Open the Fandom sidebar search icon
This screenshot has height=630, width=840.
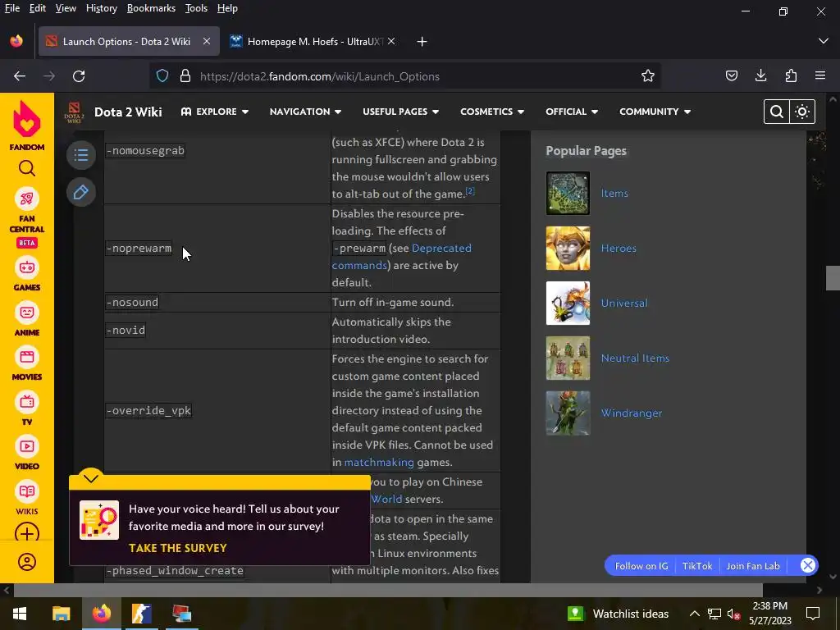pos(27,168)
